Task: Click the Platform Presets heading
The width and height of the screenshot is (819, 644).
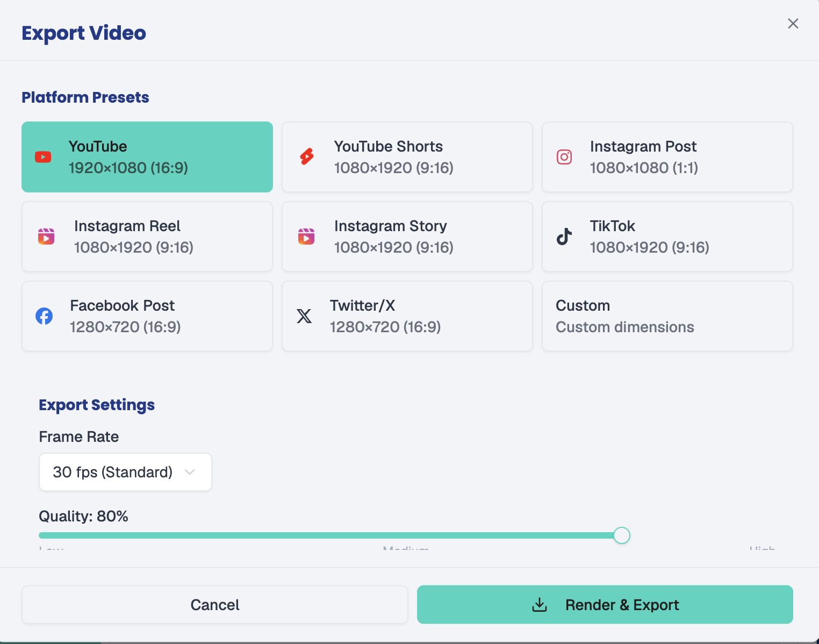Action: [85, 97]
